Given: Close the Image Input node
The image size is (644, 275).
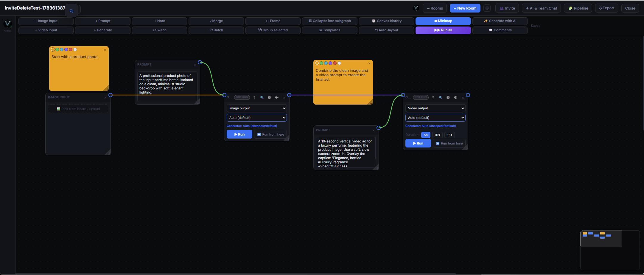Looking at the screenshot, I should 105,98.
